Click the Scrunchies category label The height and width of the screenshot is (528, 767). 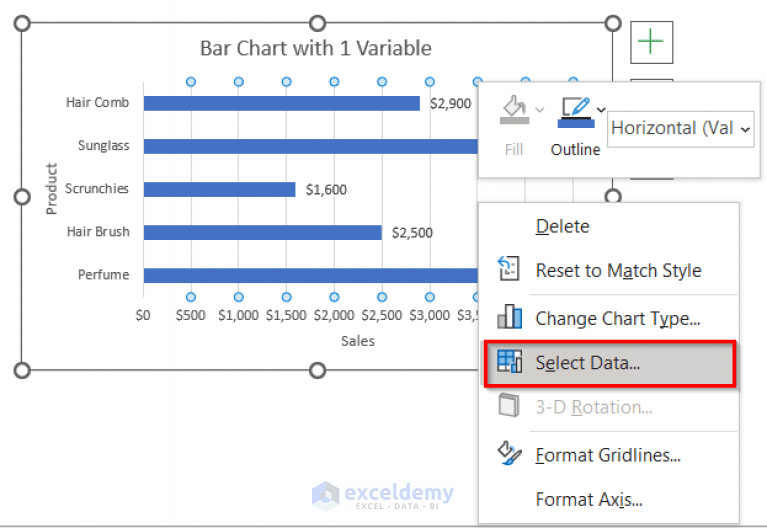point(97,188)
